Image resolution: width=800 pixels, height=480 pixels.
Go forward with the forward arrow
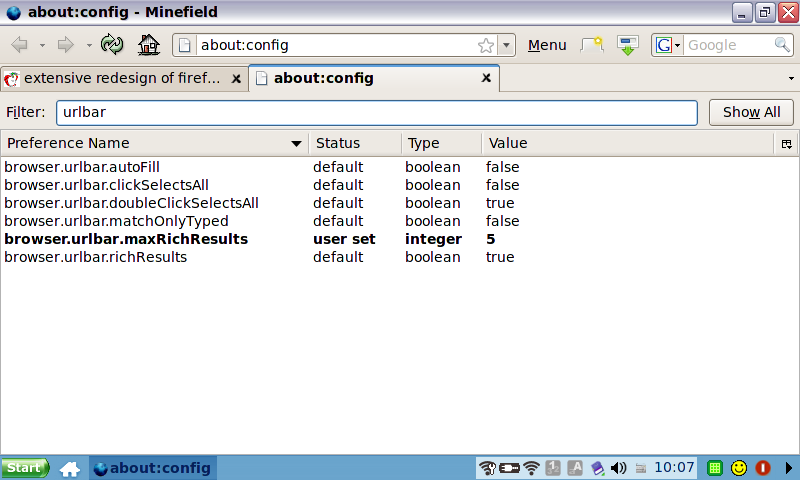point(66,45)
